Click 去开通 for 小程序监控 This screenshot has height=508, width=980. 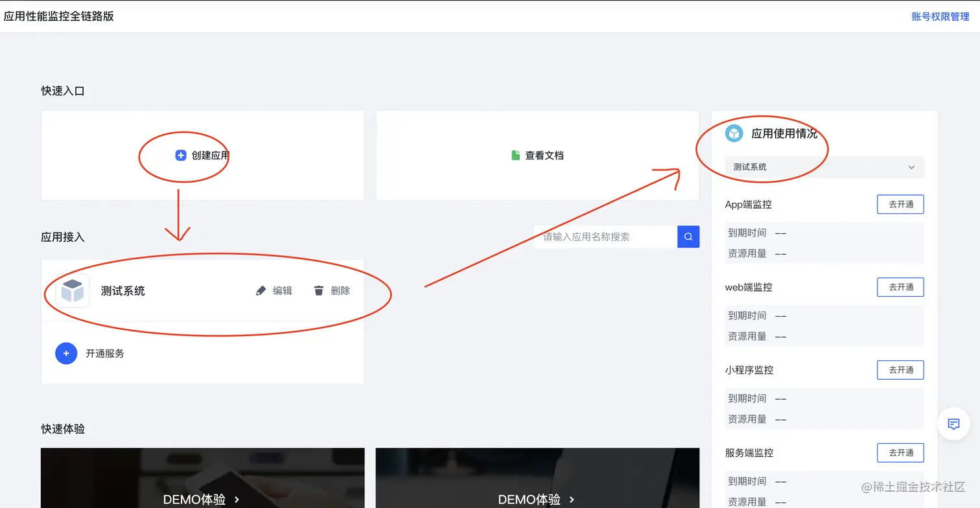tap(900, 370)
